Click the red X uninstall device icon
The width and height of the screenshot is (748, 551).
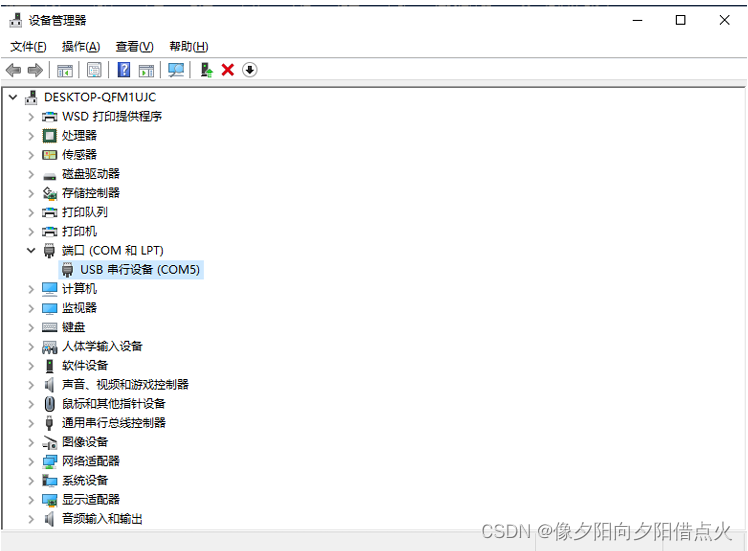[x=228, y=70]
